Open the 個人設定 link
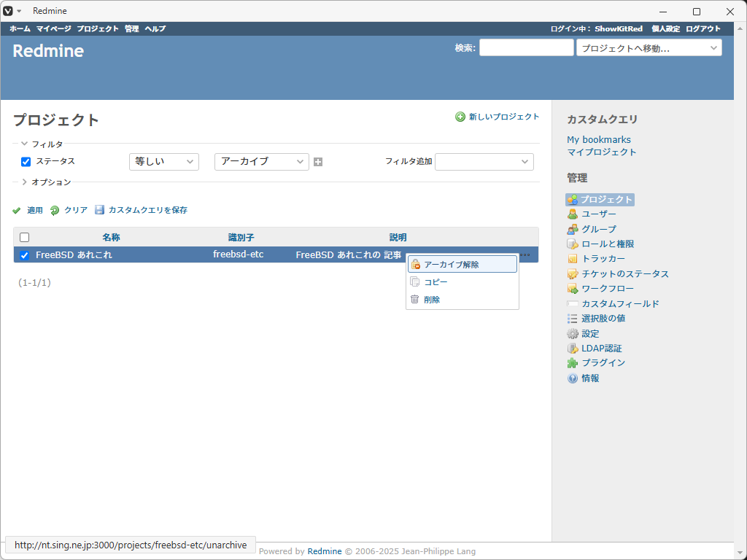The image size is (747, 560). [665, 28]
